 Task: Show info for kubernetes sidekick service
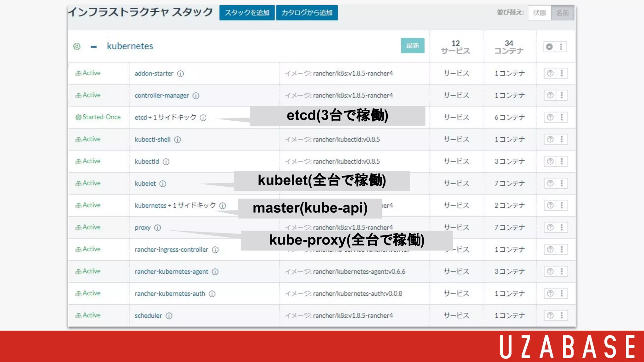[223, 206]
